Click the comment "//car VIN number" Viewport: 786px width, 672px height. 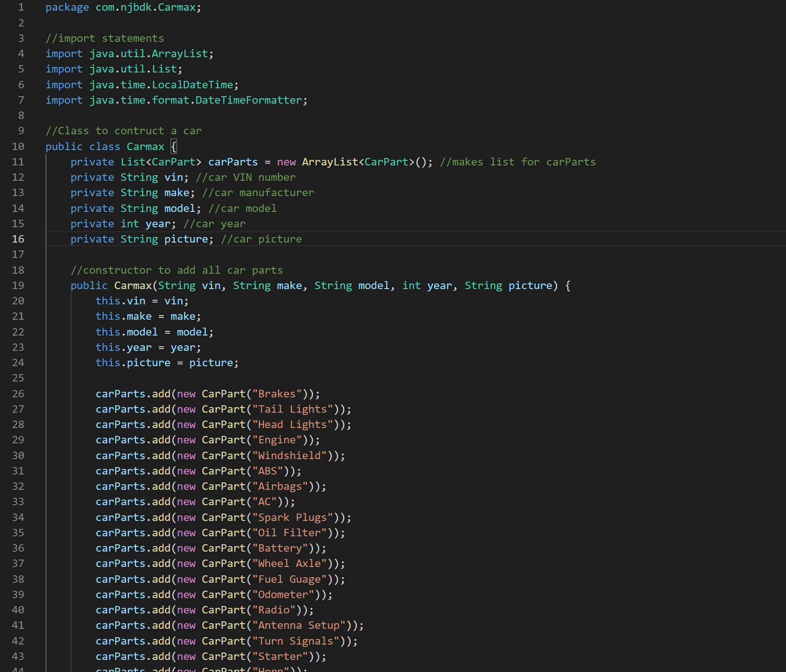coord(246,177)
